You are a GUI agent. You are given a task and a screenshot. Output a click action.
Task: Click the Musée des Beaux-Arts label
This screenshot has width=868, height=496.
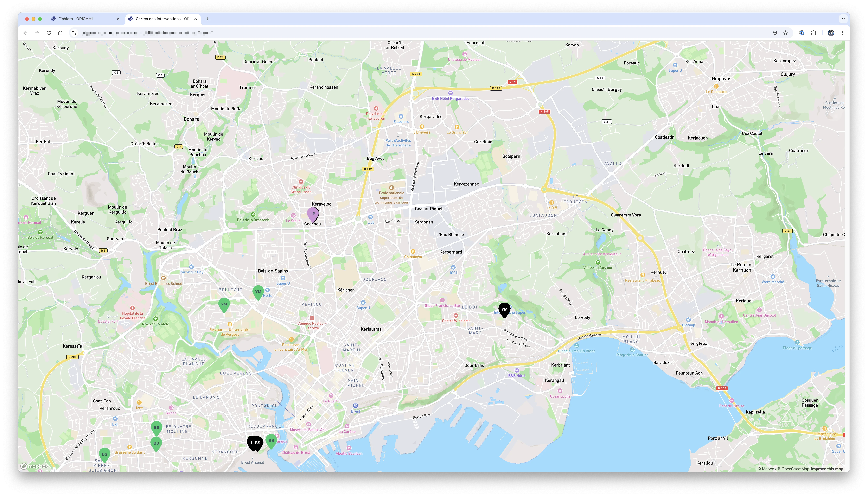tap(308, 430)
